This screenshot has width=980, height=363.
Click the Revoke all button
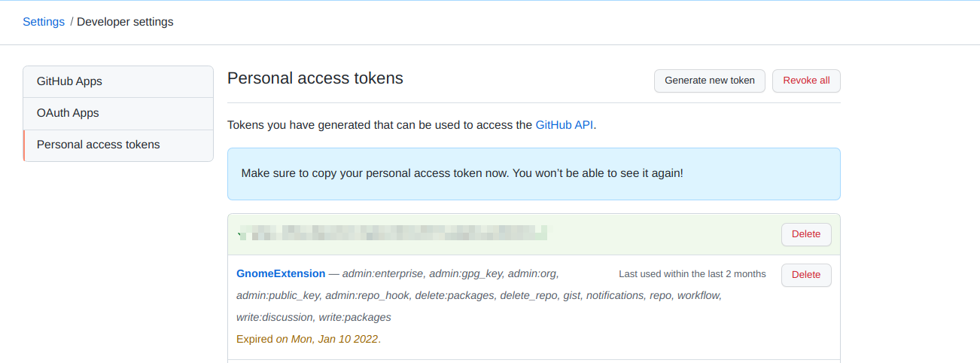tap(806, 81)
